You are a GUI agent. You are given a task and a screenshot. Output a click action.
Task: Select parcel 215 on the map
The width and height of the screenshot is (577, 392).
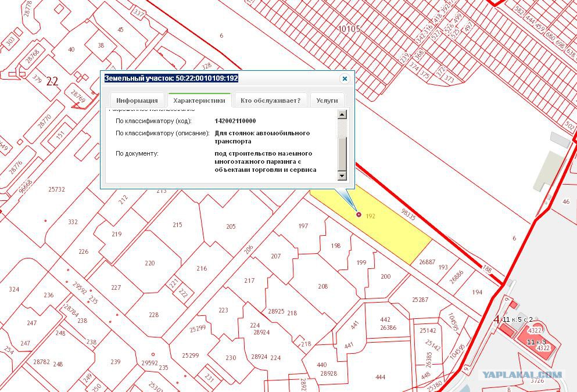pos(177,225)
